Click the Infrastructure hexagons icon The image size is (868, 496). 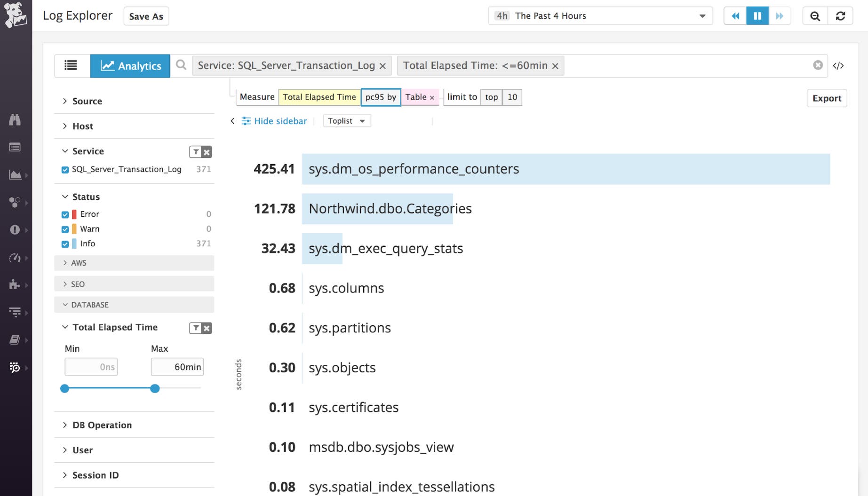(15, 202)
